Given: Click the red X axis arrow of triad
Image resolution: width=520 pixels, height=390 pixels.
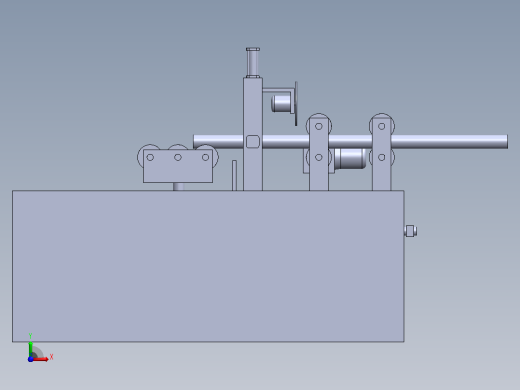Looking at the screenshot, I should click(x=41, y=359).
